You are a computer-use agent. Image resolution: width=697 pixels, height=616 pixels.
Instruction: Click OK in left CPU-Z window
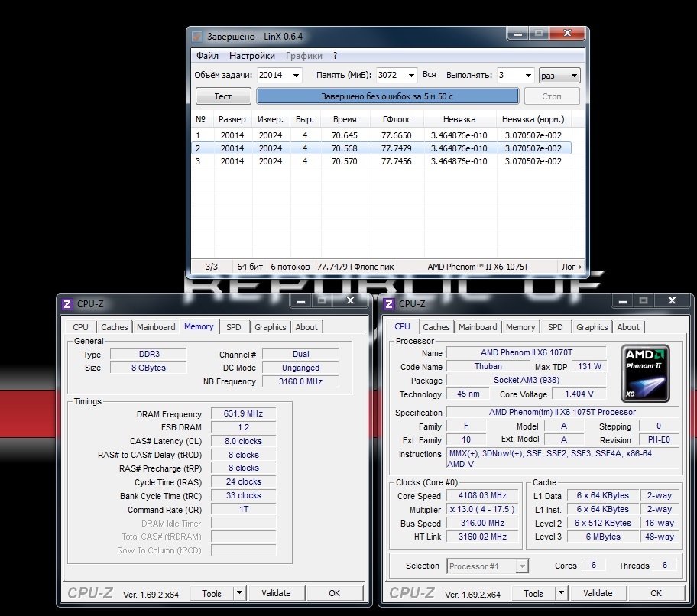(x=334, y=593)
